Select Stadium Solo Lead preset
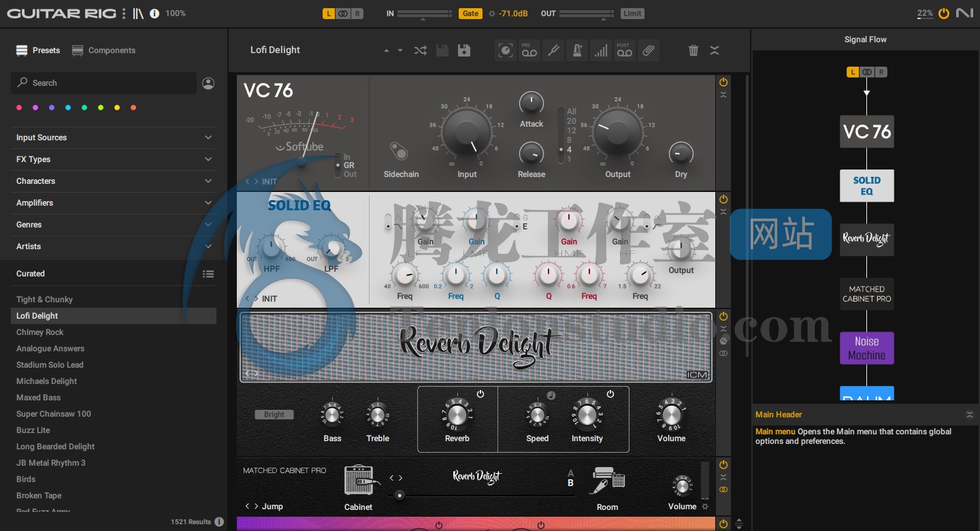Viewport: 980px width, 531px height. coord(114,365)
